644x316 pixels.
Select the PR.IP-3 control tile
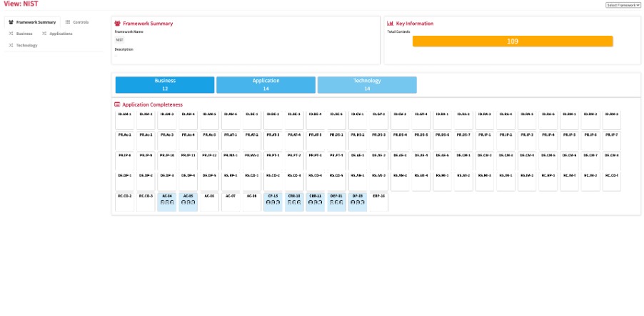(x=527, y=141)
